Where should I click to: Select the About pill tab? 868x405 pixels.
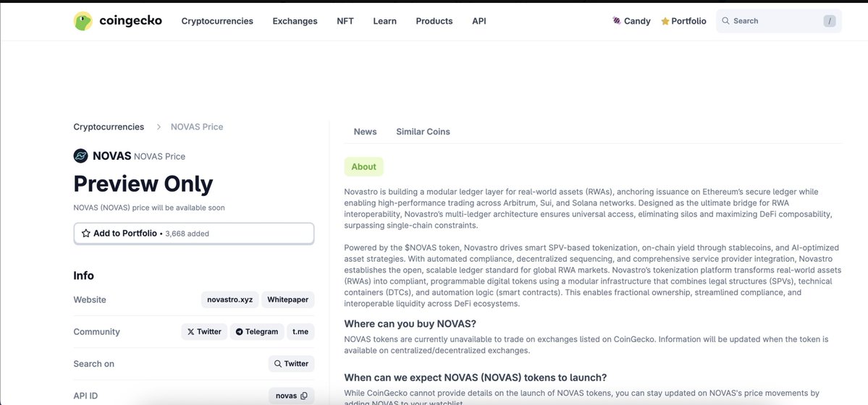[x=363, y=166]
